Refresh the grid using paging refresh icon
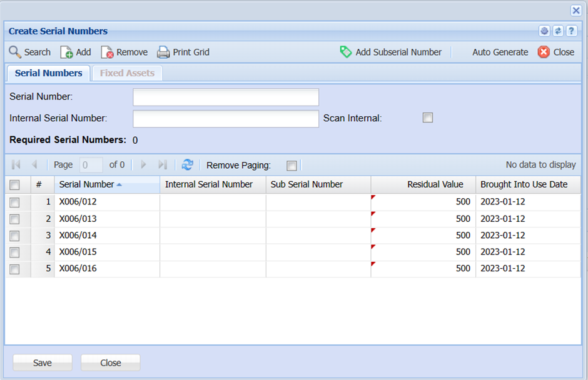588x380 pixels. coord(187,165)
